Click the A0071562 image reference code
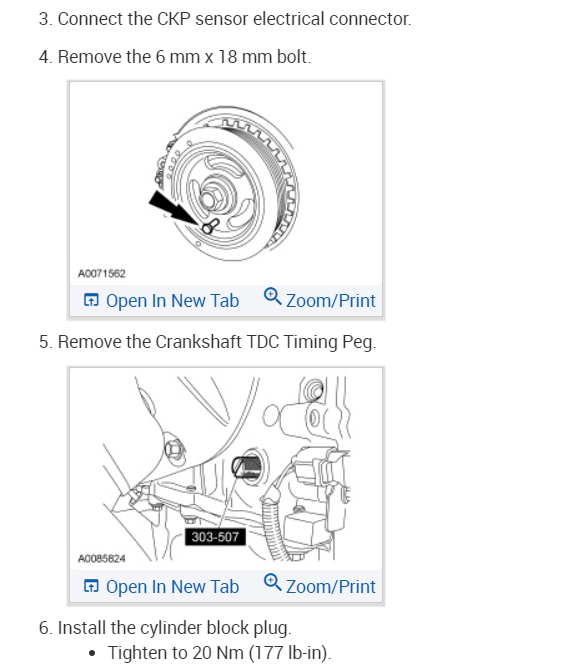The height and width of the screenshot is (664, 579). point(102,273)
